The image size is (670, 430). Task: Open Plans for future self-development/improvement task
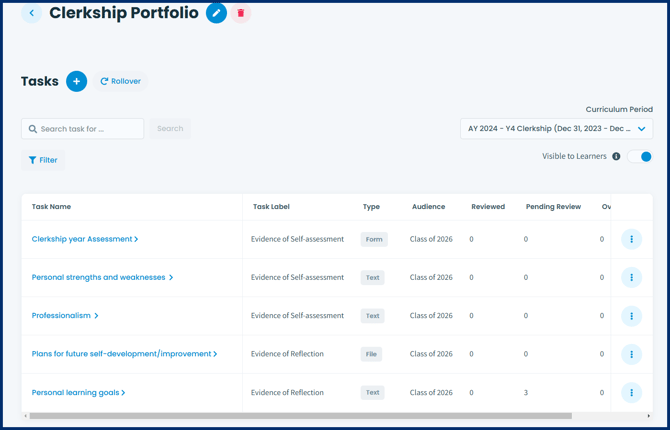point(124,354)
